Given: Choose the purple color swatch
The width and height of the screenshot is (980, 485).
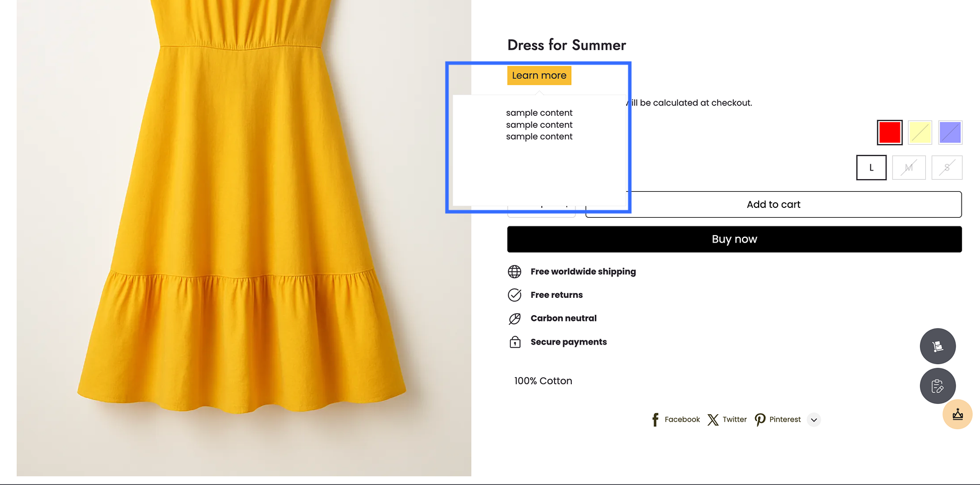Looking at the screenshot, I should click(x=950, y=132).
